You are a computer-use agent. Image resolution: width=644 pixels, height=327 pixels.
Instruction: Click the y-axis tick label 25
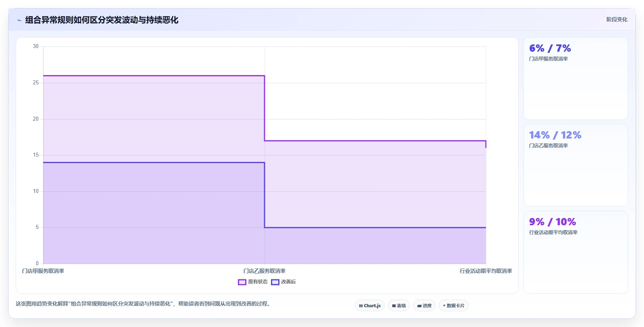[36, 83]
